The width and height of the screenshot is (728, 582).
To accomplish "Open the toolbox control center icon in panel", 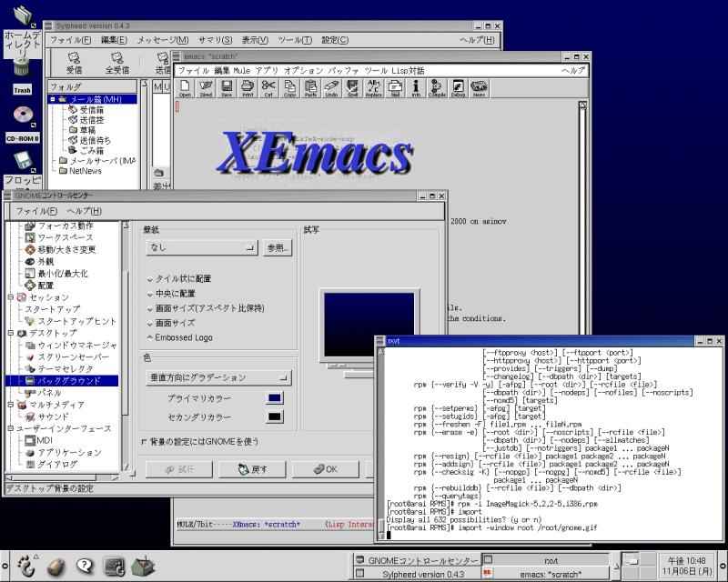I will [144, 566].
